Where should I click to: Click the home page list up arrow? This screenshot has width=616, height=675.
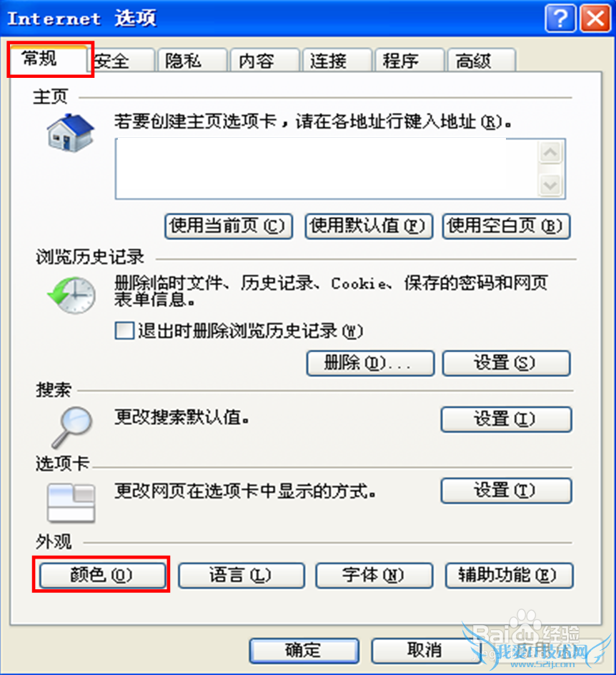pyautogui.click(x=550, y=152)
